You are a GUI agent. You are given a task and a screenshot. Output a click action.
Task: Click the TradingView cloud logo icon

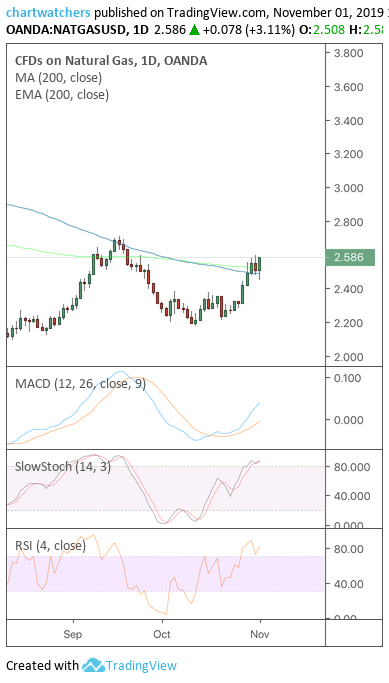point(93,665)
